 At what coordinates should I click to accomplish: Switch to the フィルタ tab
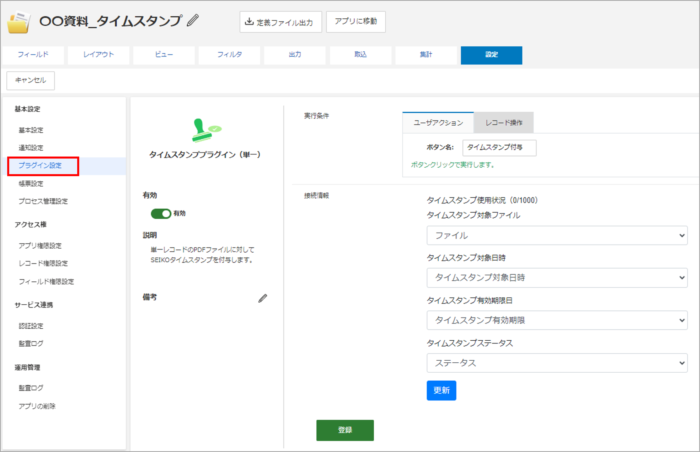pyautogui.click(x=229, y=55)
